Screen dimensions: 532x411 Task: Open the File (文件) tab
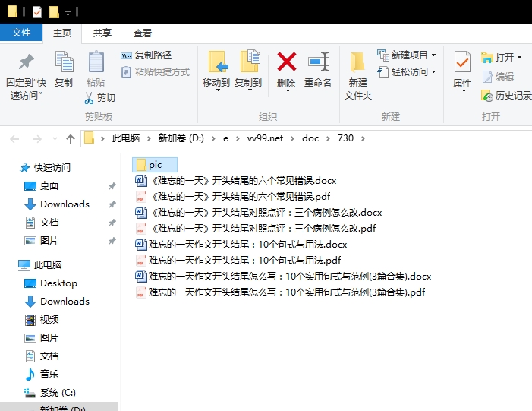tap(21, 33)
